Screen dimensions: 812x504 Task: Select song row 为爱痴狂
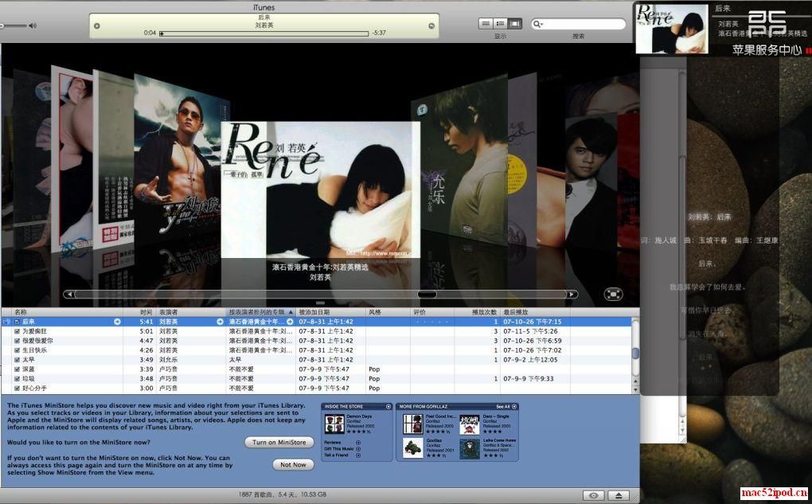[x=316, y=331]
